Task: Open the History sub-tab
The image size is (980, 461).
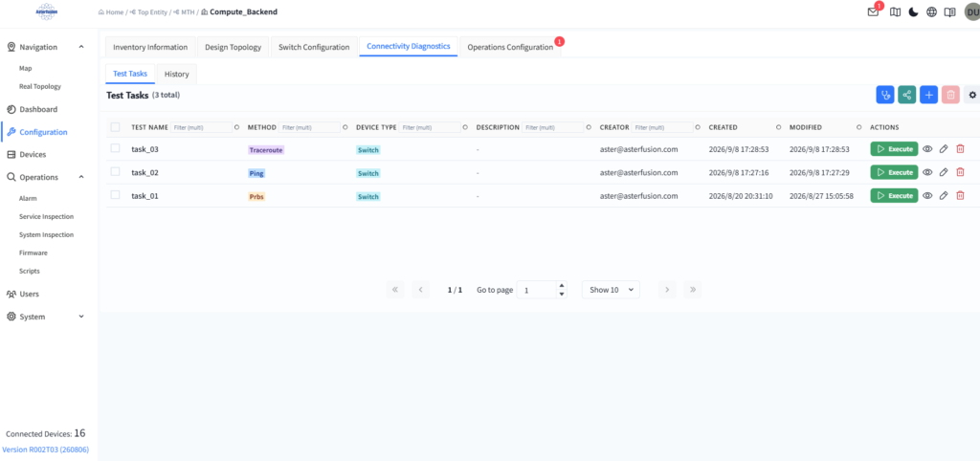Action: [x=177, y=74]
